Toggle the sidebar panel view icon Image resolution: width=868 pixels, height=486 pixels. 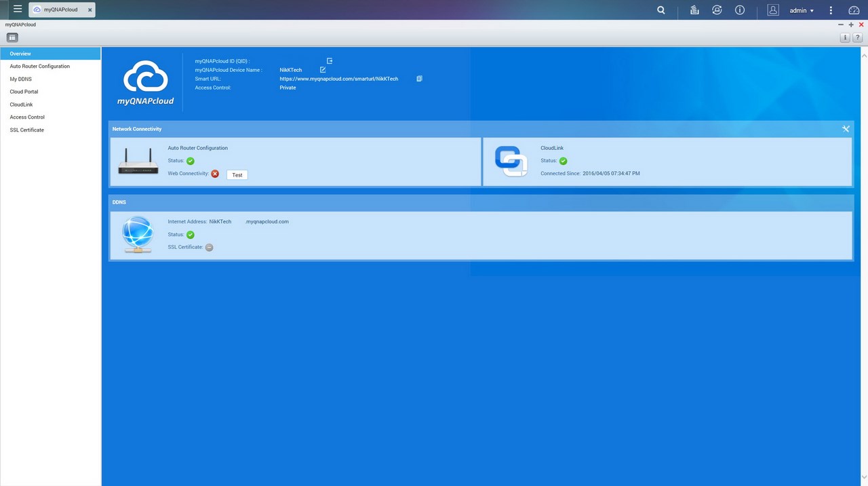(x=12, y=37)
